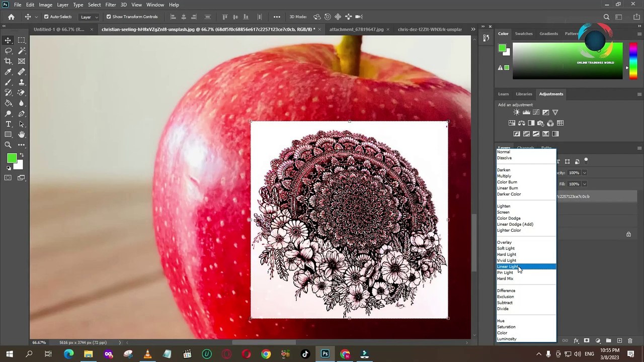Switch to Swatches tab

click(524, 34)
